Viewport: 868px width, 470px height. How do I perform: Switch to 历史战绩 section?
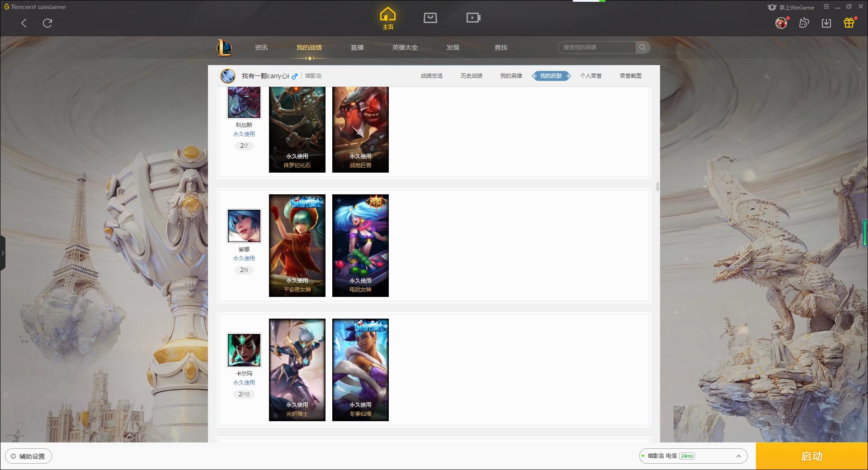coord(472,76)
